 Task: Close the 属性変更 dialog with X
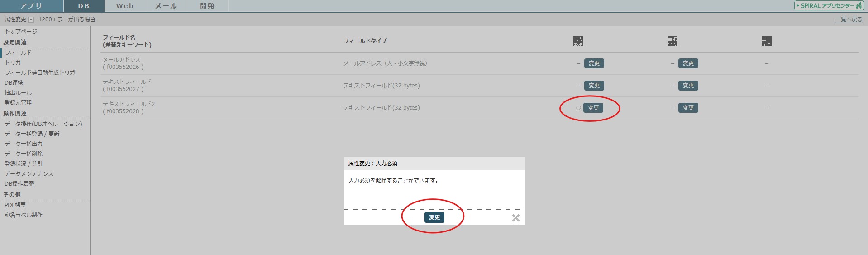(515, 218)
